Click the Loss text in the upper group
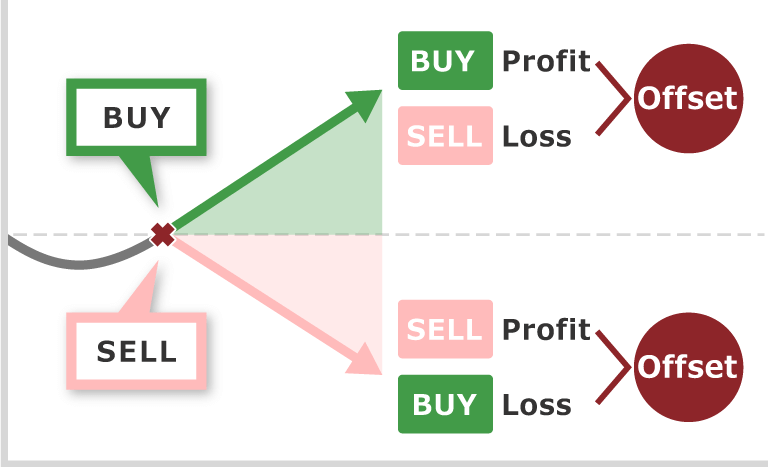This screenshot has height=467, width=768. pyautogui.click(x=536, y=136)
